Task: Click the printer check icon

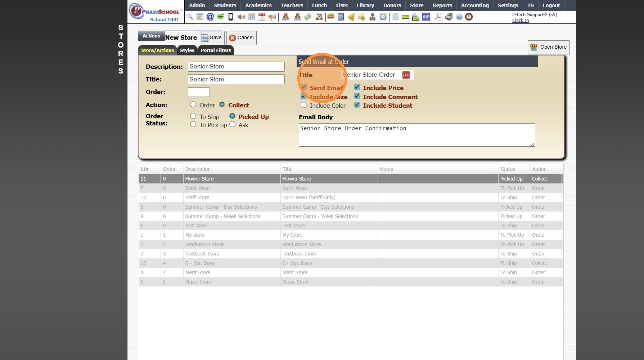Action: coord(416,17)
